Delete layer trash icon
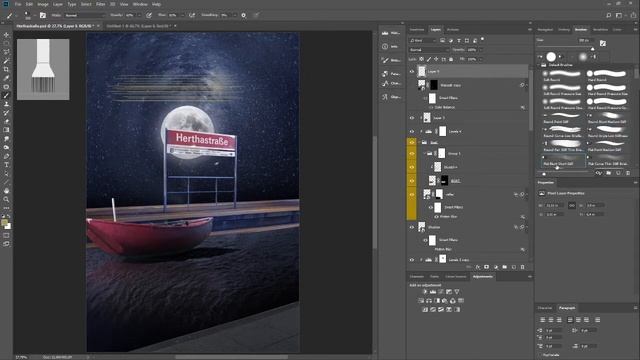Image resolution: width=640 pixels, height=360 pixels. 522,267
